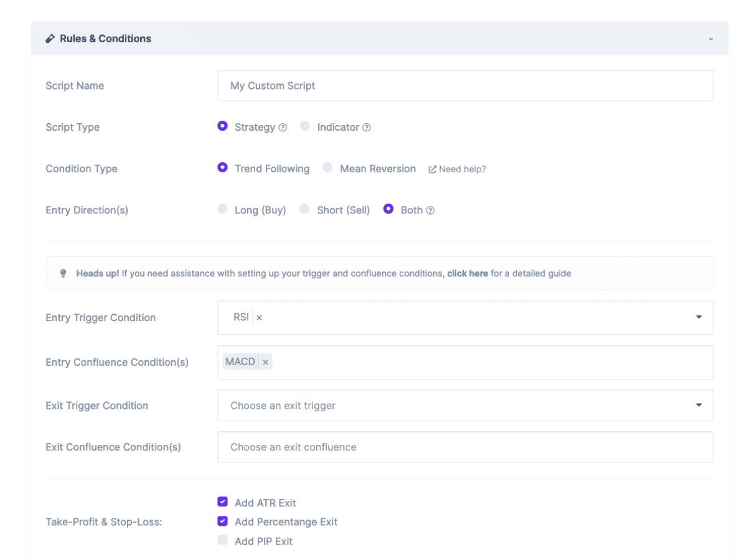Click the Take-Profit & Stop-Loss label
747x560 pixels.
point(103,522)
